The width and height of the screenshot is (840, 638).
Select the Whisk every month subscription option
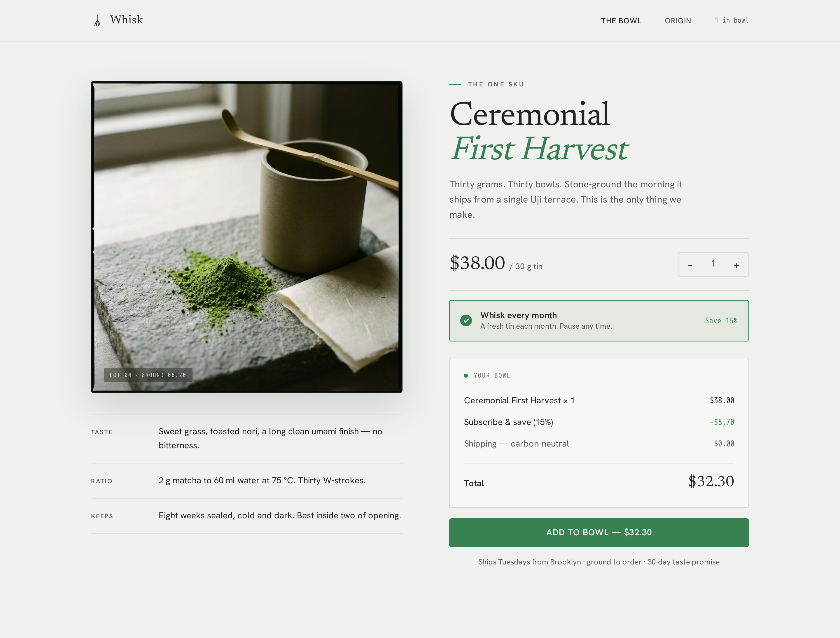(x=598, y=321)
